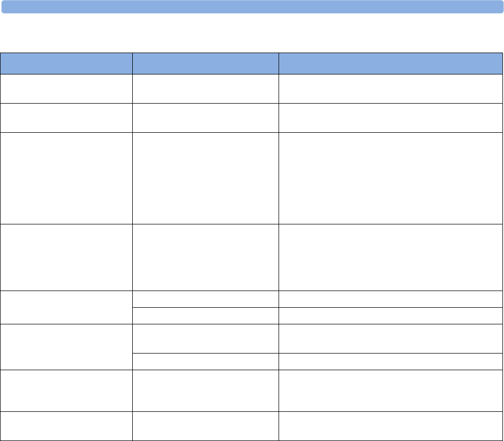
Task: Select the middle column's blue header cell
Action: coord(205,62)
